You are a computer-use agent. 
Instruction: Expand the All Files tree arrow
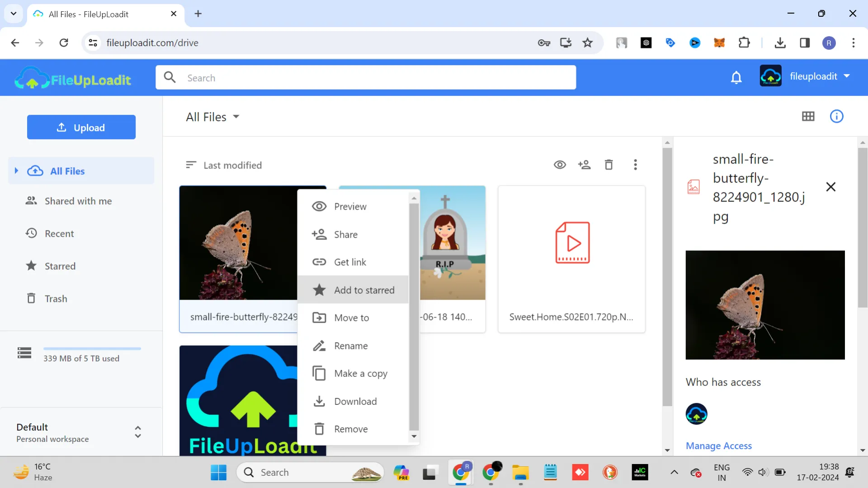tap(16, 171)
